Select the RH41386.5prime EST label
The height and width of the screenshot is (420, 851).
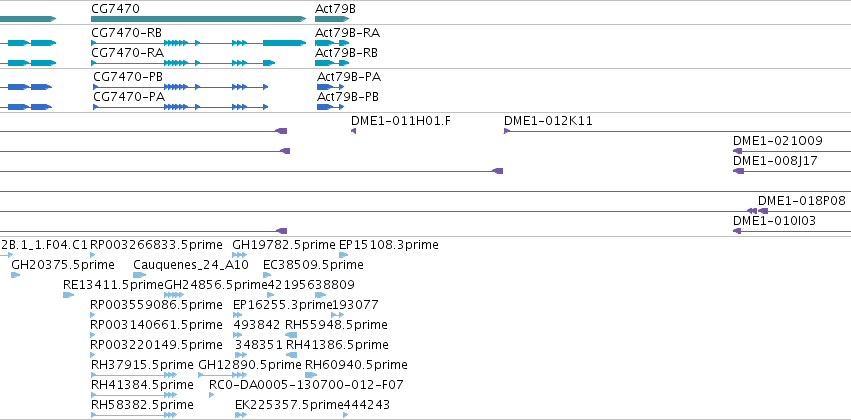point(337,345)
